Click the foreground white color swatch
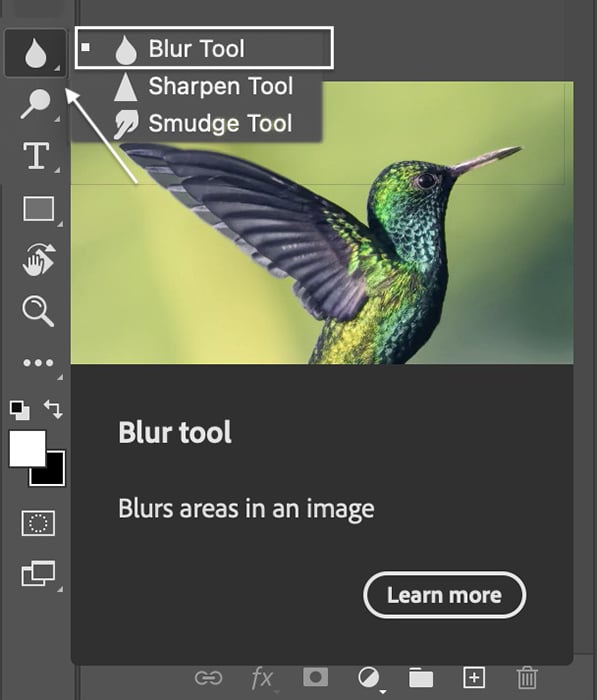Screen dimensions: 597x700 coord(27,448)
